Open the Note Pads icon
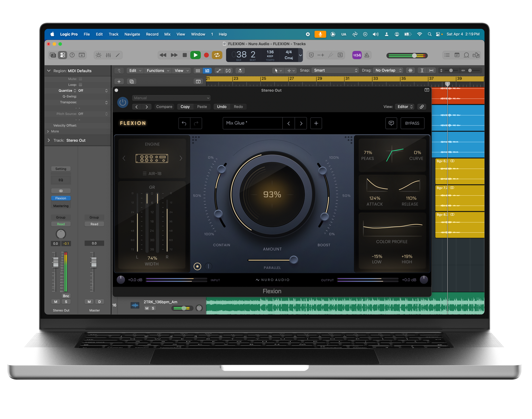 point(457,55)
